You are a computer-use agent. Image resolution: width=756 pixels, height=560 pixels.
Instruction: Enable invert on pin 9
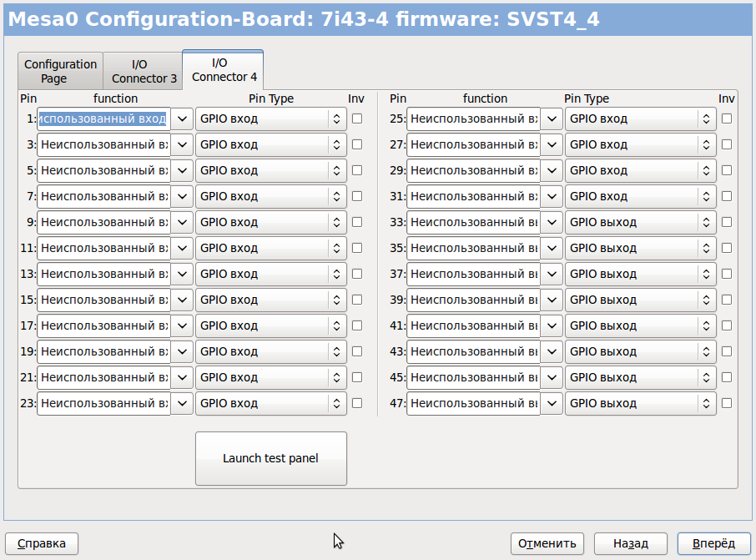[357, 222]
